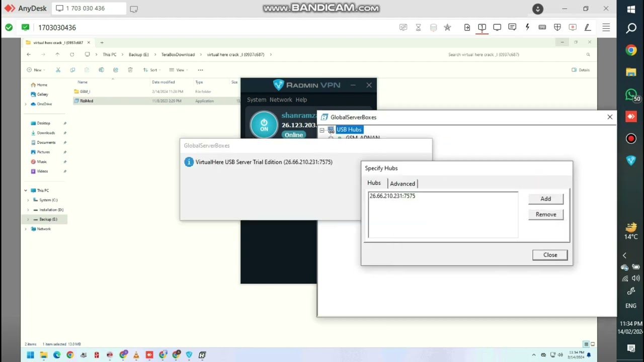644x362 pixels.
Task: Open Radmin VPN Help menu
Action: pyautogui.click(x=301, y=100)
